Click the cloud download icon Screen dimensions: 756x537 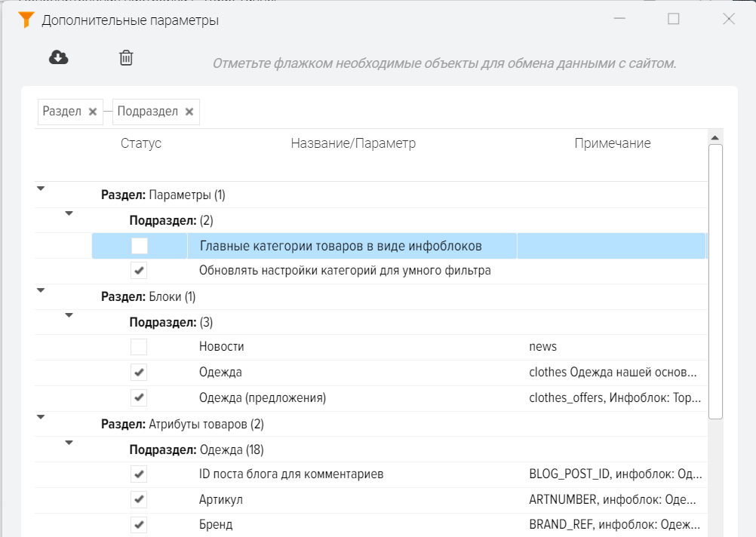(x=59, y=57)
